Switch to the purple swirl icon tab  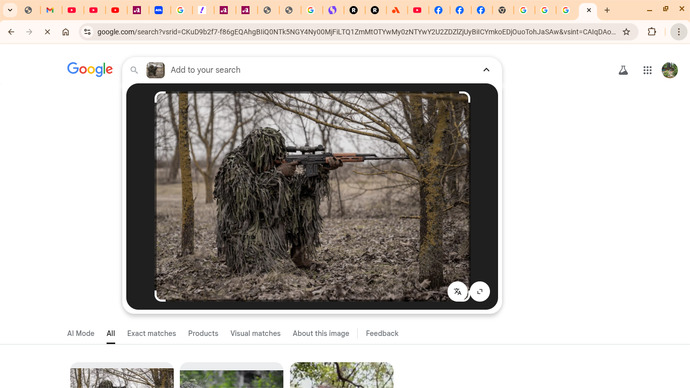point(332,10)
